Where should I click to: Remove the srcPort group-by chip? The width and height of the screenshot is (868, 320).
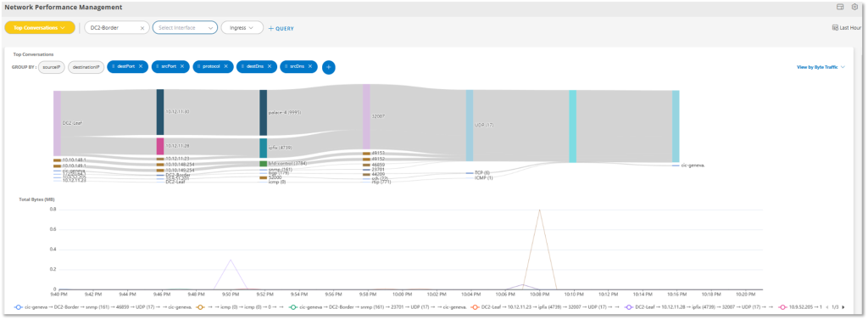pyautogui.click(x=181, y=66)
